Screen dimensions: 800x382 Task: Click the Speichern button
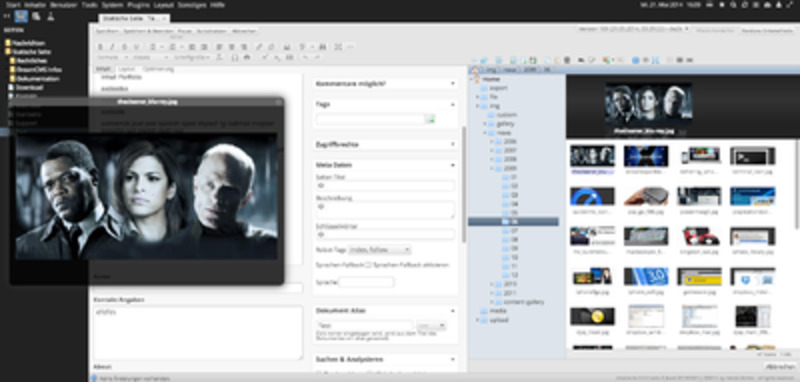click(108, 31)
